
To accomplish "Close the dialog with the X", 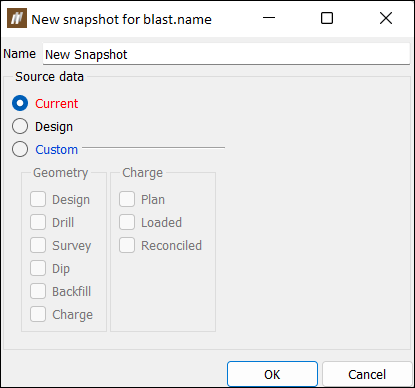I will pyautogui.click(x=386, y=18).
